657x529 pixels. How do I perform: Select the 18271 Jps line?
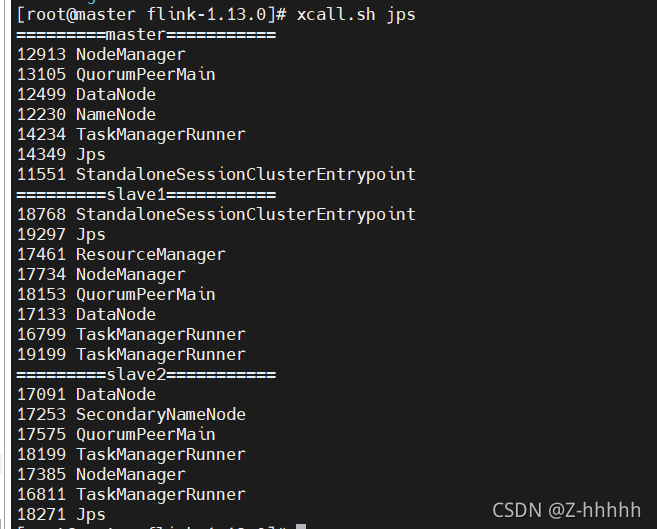(x=61, y=515)
